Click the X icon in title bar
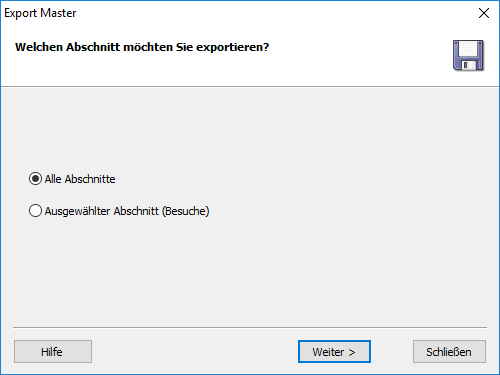500x375 pixels. [484, 13]
